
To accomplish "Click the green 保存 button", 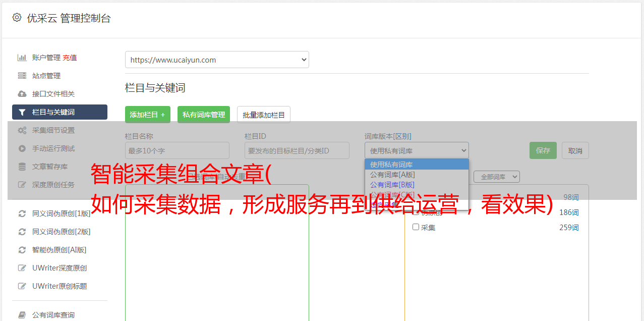I will [543, 150].
